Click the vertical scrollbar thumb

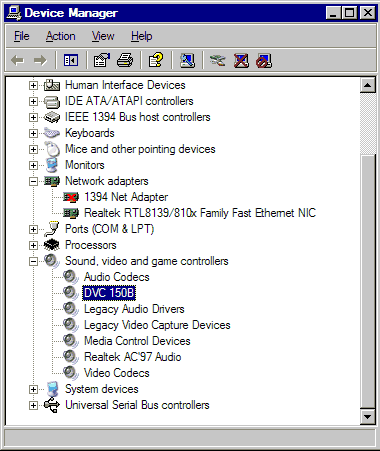coord(368,280)
